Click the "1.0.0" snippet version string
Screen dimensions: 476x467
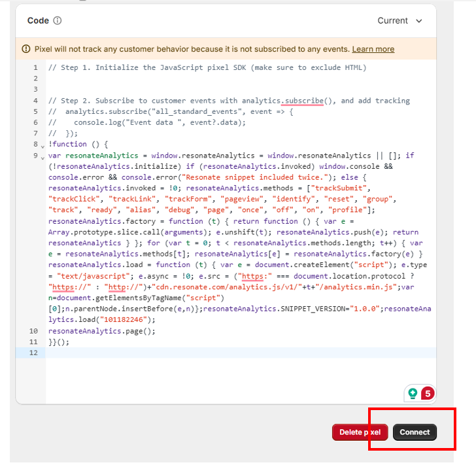[x=365, y=309]
